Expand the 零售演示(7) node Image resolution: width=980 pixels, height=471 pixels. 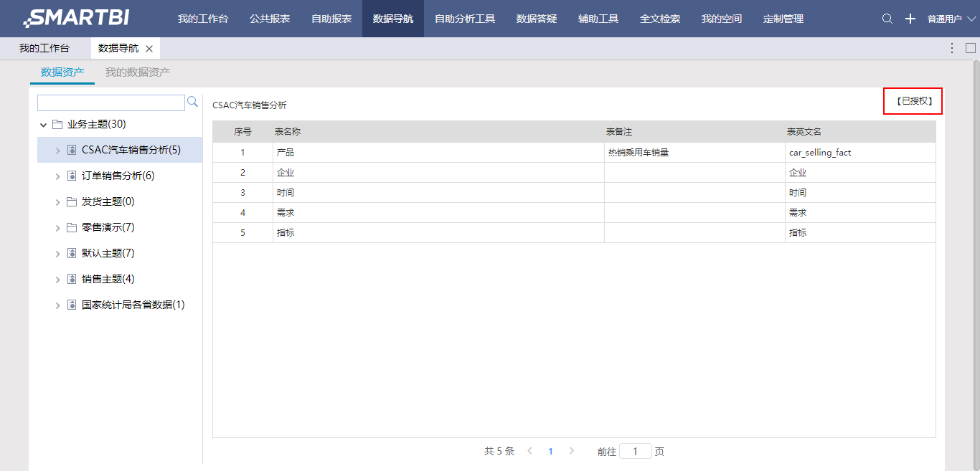58,228
